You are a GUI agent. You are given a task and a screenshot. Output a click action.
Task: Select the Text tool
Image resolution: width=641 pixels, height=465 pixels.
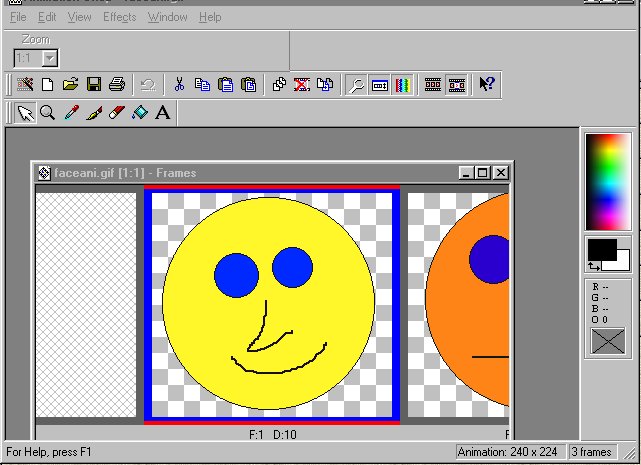[x=163, y=112]
